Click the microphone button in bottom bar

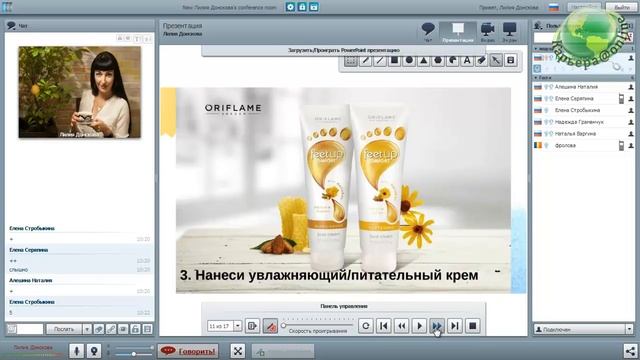[x=76, y=351]
